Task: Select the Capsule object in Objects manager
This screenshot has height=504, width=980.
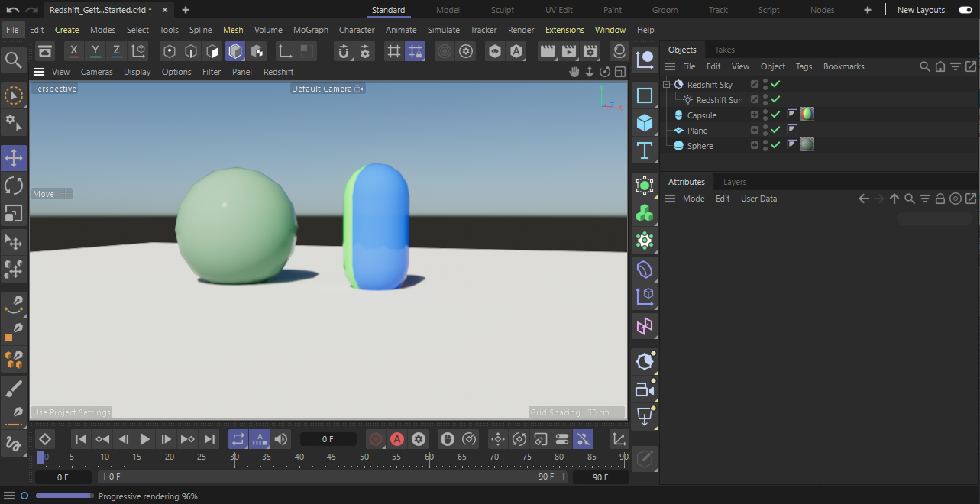Action: (x=701, y=115)
